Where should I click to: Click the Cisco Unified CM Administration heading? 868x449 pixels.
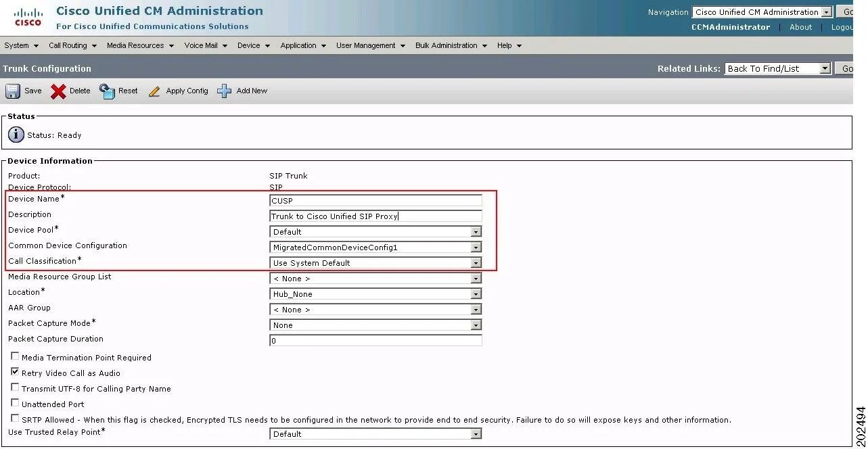[160, 11]
